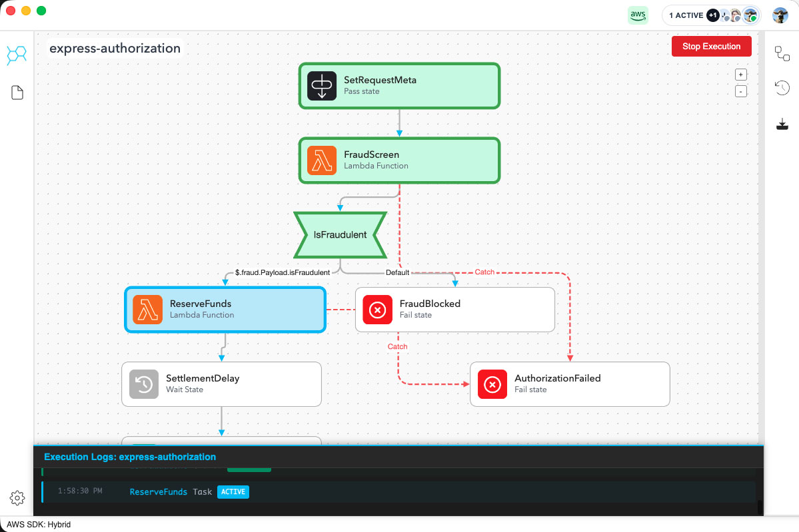Click the Catch label below FraudBlocked
799x532 pixels.
(397, 347)
